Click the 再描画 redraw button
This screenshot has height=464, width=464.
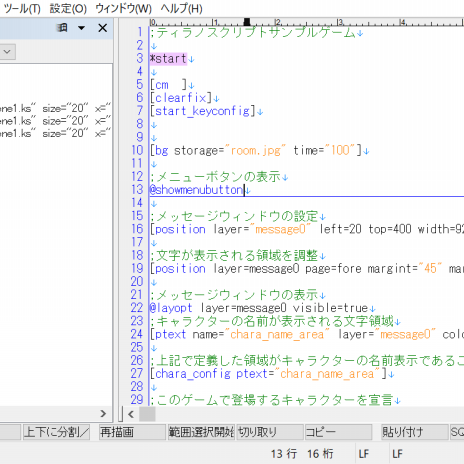click(x=133, y=432)
